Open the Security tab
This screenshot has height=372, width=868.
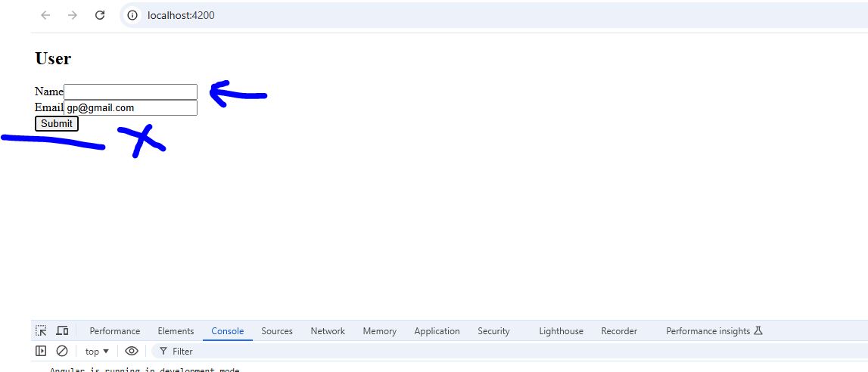493,331
